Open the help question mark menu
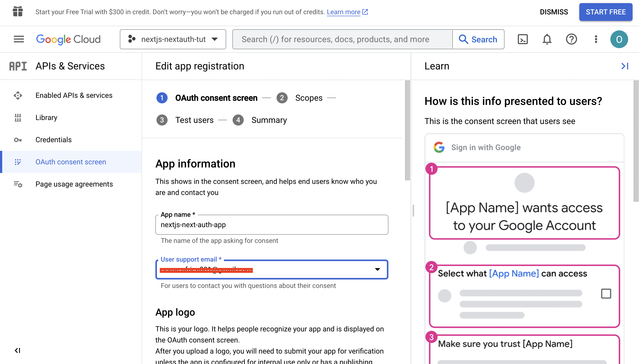Viewport: 639px width, 364px height. pos(571,39)
